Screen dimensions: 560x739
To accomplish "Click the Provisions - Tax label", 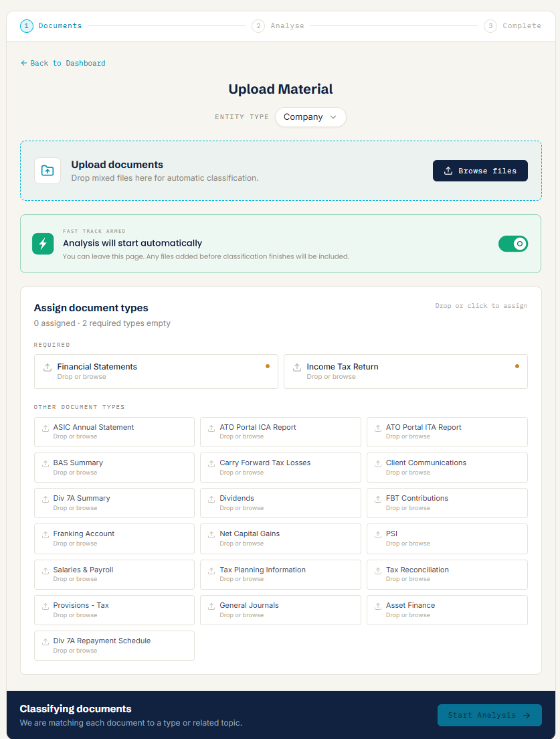I will point(81,605).
